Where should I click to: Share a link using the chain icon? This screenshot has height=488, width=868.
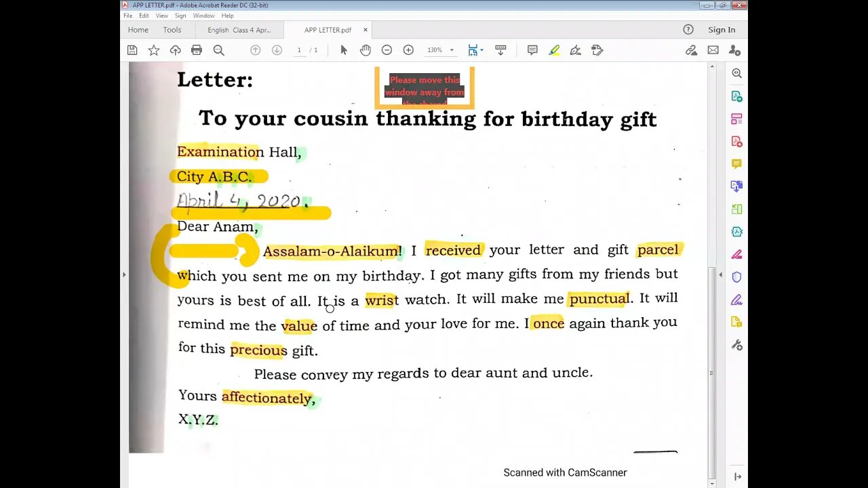(691, 50)
